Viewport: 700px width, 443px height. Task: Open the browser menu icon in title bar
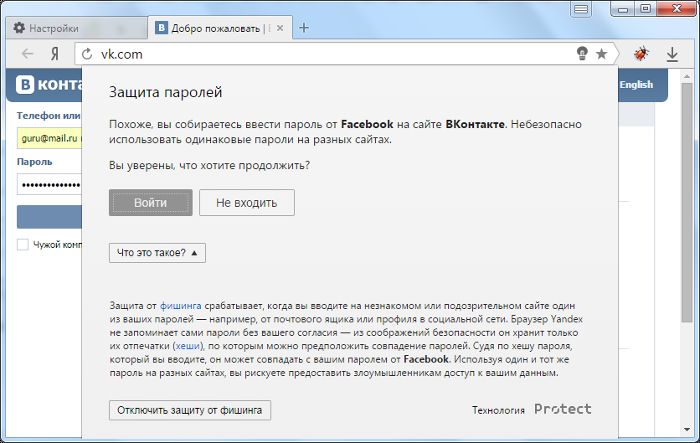tap(579, 8)
